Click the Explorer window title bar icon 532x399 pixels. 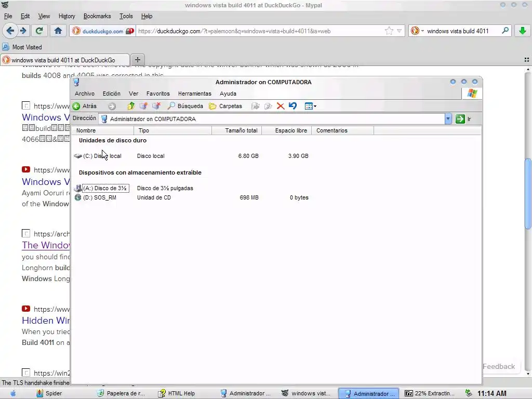(x=76, y=82)
